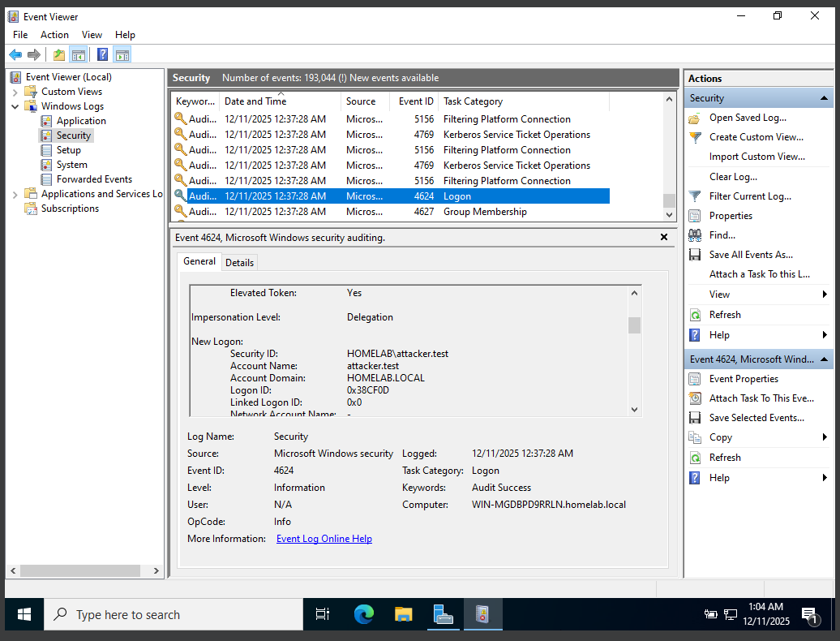840x641 pixels.
Task: Open Microsoft Edge from the taskbar
Action: [363, 615]
